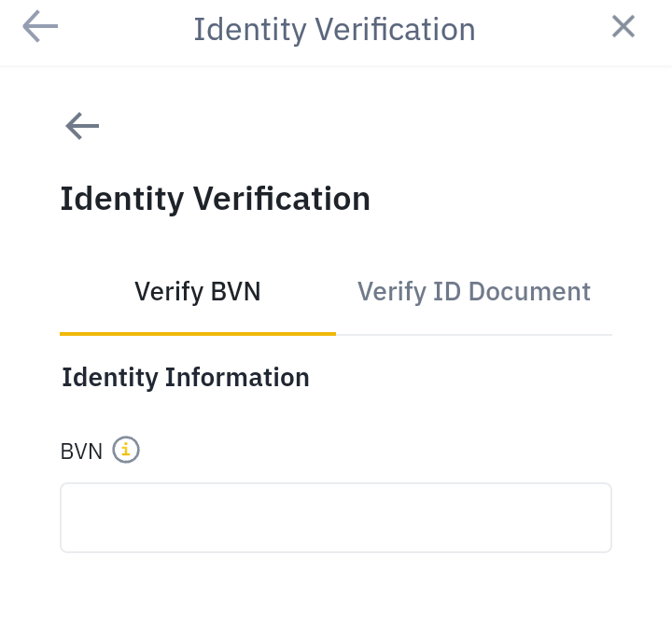Close the Identity Verification dialog with X
Screen dimensions: 672x639
click(x=623, y=27)
